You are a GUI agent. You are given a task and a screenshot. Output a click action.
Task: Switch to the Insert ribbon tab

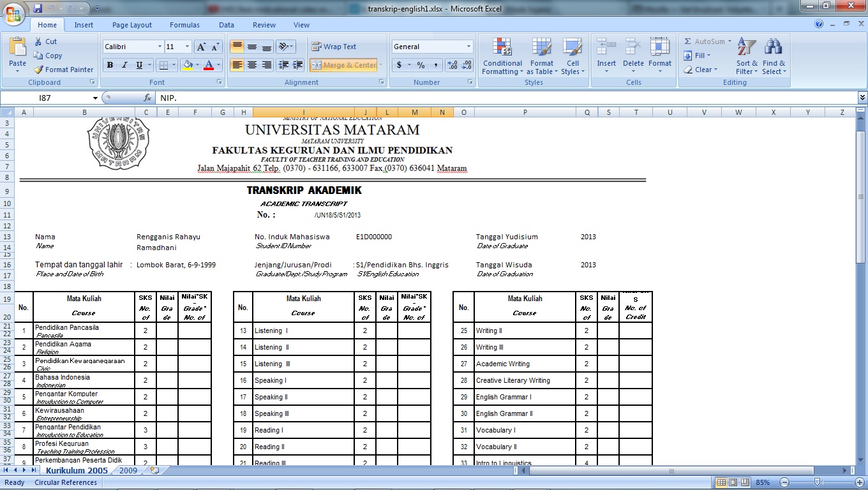click(x=84, y=25)
